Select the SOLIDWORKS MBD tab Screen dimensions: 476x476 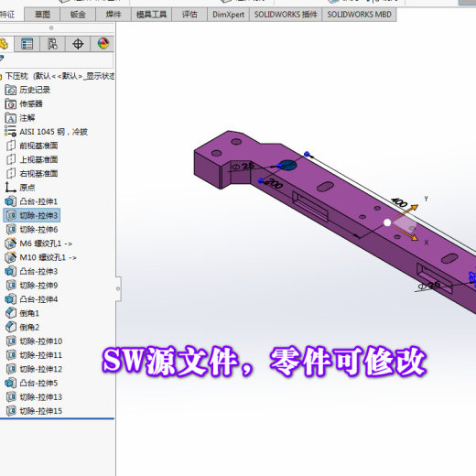click(x=359, y=15)
